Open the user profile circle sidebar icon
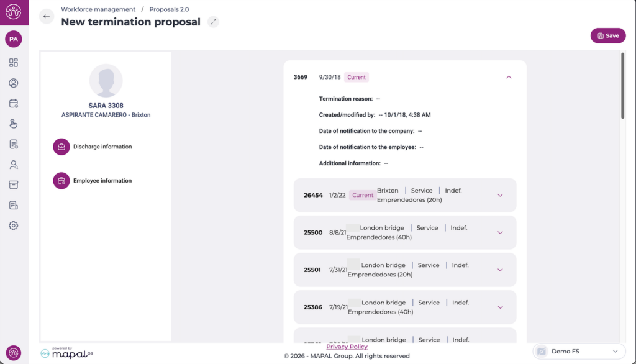 click(x=14, y=83)
